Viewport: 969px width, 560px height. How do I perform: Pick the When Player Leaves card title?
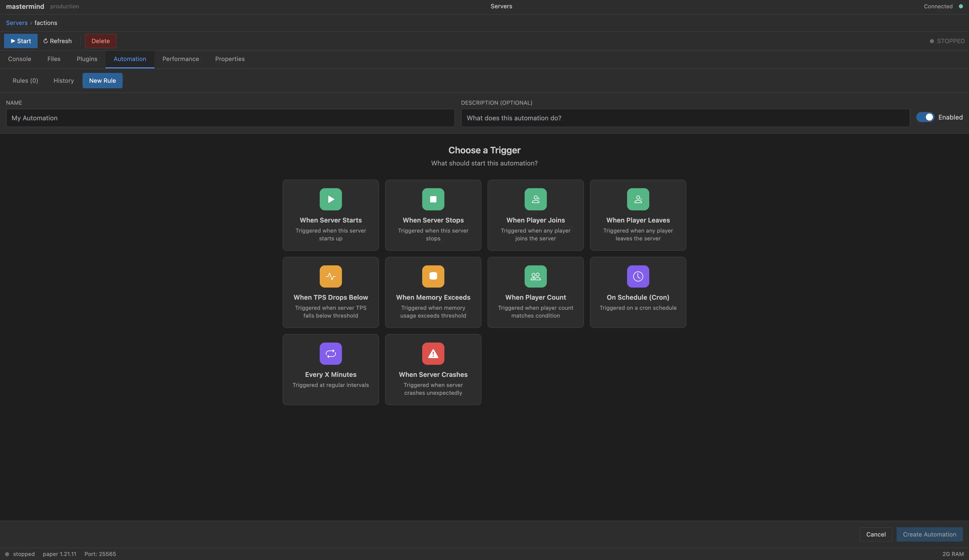638,220
